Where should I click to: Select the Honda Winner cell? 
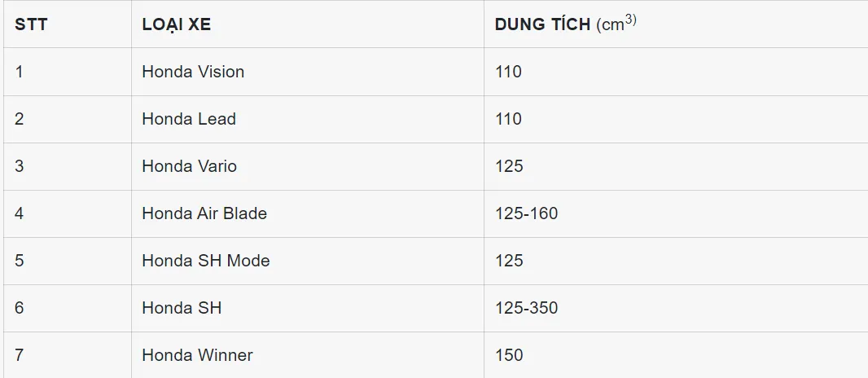[197, 355]
